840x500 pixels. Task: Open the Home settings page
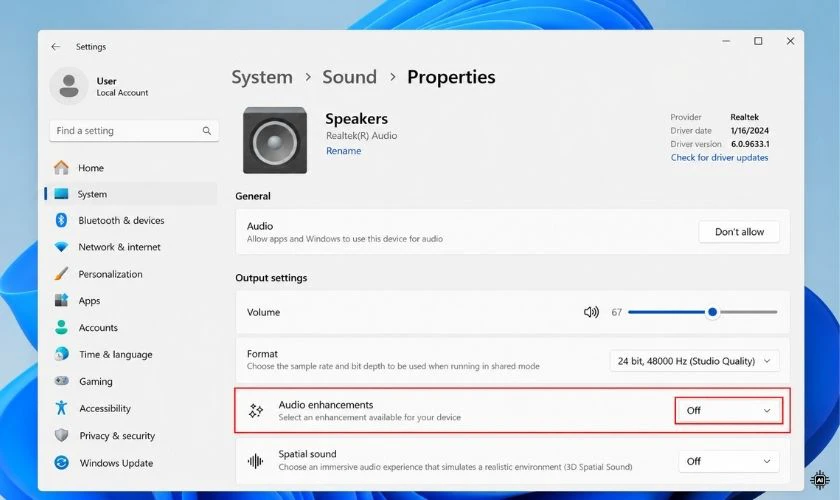(x=131, y=168)
